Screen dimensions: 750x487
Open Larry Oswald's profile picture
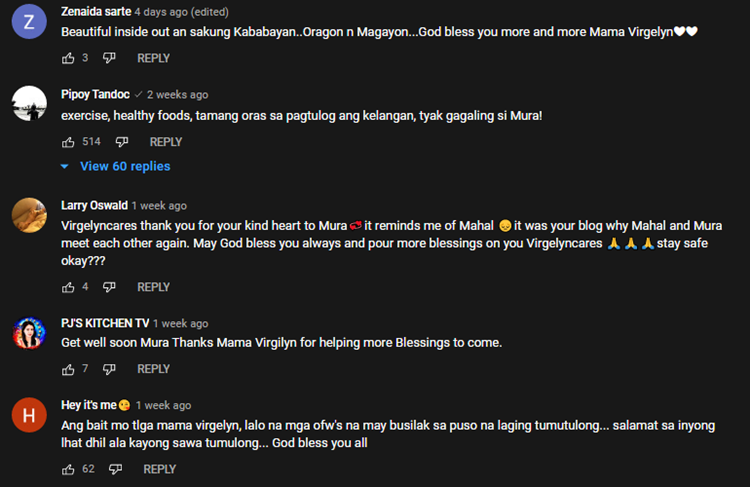pos(29,215)
